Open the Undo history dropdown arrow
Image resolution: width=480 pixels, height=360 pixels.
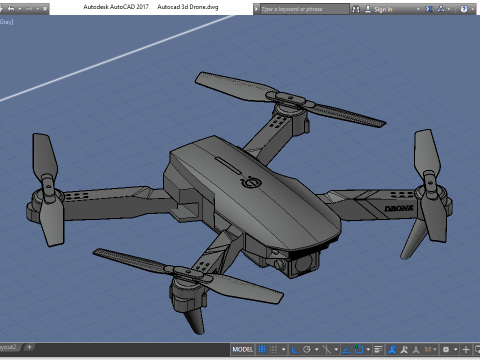(19, 9)
